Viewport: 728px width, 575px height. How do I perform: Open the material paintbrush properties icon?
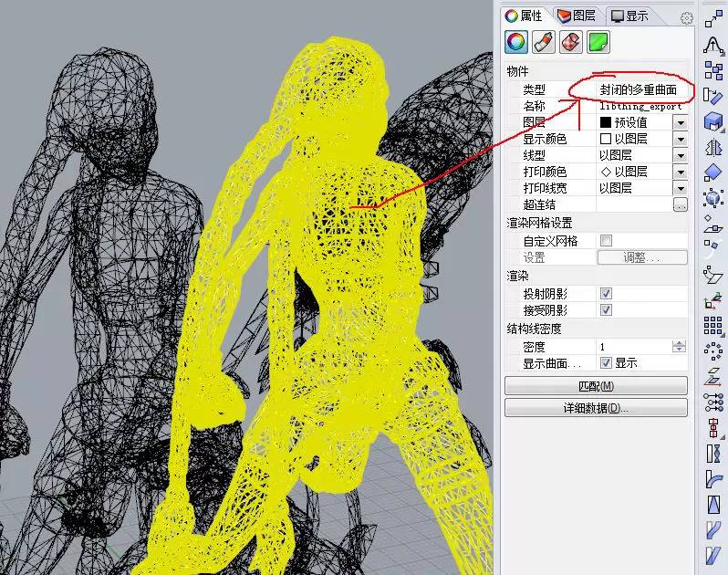click(543, 42)
